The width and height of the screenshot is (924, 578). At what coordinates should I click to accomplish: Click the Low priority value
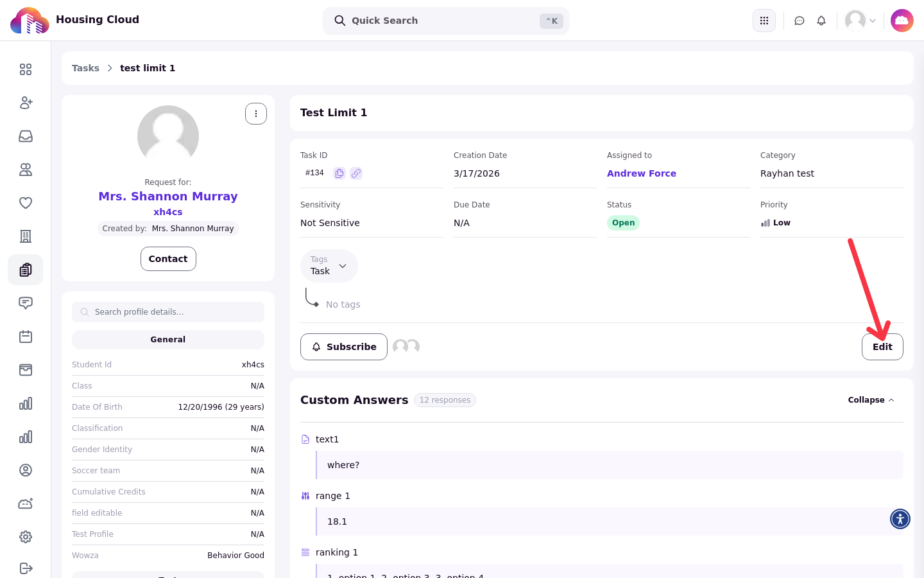776,223
